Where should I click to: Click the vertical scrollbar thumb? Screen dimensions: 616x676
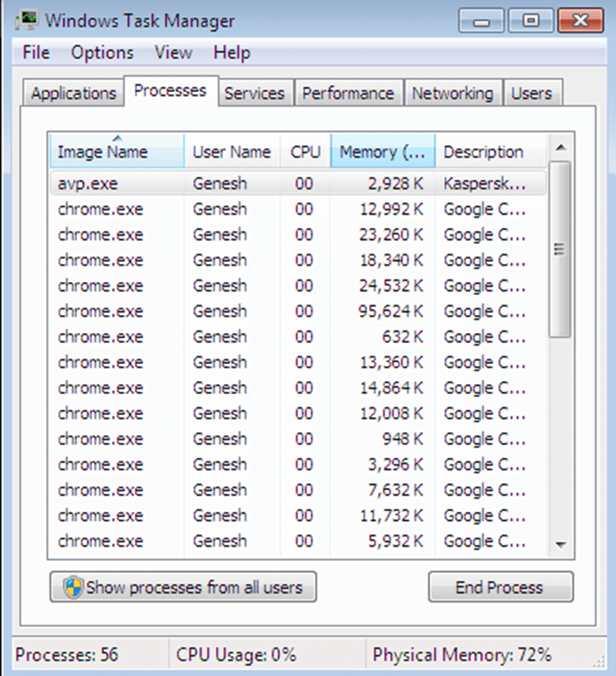tap(560, 250)
